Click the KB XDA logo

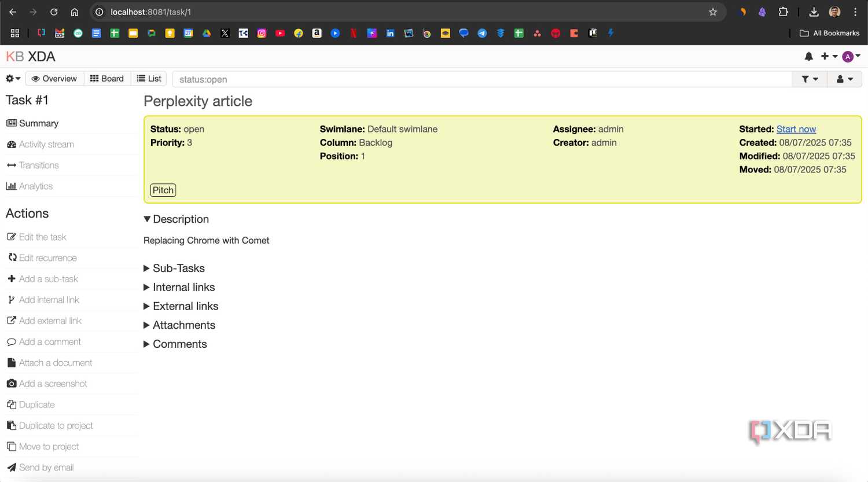[x=31, y=57]
